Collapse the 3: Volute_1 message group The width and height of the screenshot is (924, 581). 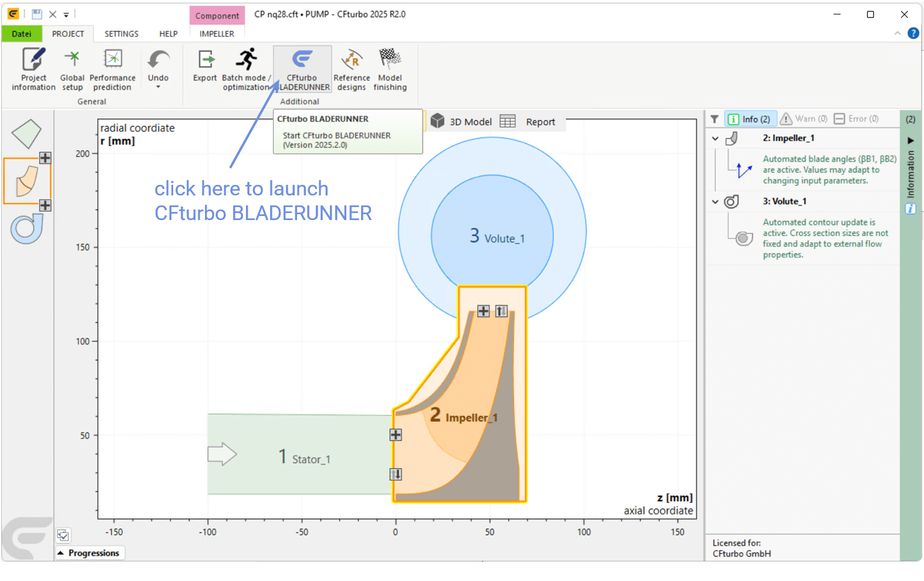tap(715, 201)
